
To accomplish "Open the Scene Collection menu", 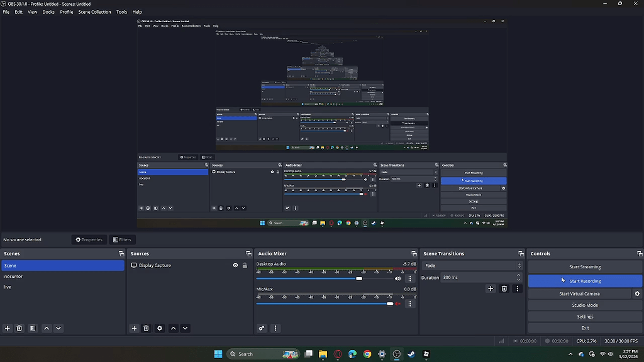I will click(x=94, y=12).
